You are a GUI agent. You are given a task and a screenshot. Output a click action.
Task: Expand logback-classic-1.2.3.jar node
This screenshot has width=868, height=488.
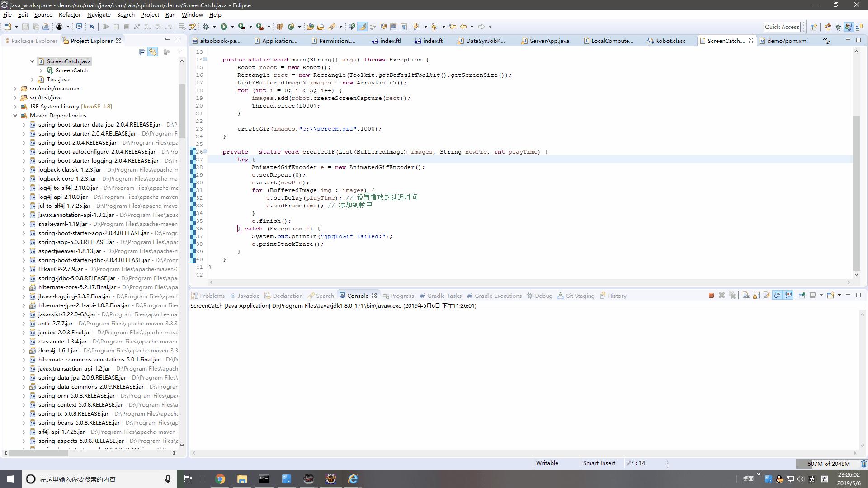coord(24,169)
